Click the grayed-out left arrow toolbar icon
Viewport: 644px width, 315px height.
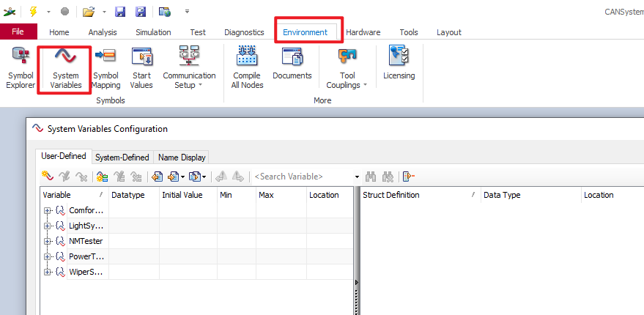(222, 177)
